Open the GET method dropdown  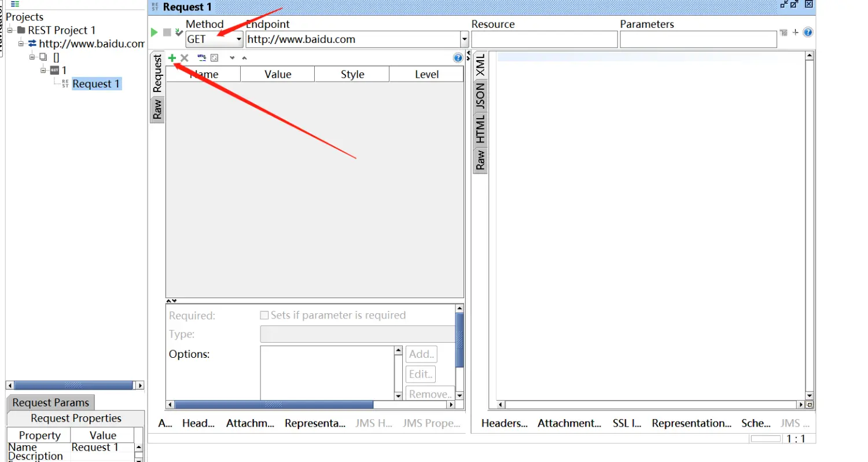coord(238,39)
